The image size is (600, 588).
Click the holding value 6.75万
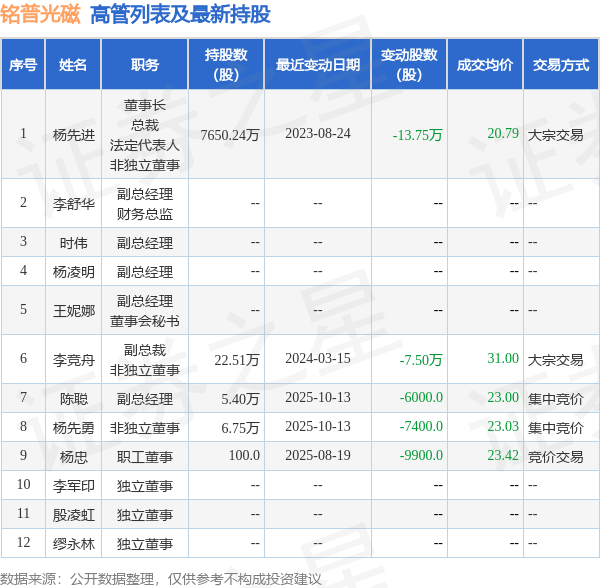point(240,428)
